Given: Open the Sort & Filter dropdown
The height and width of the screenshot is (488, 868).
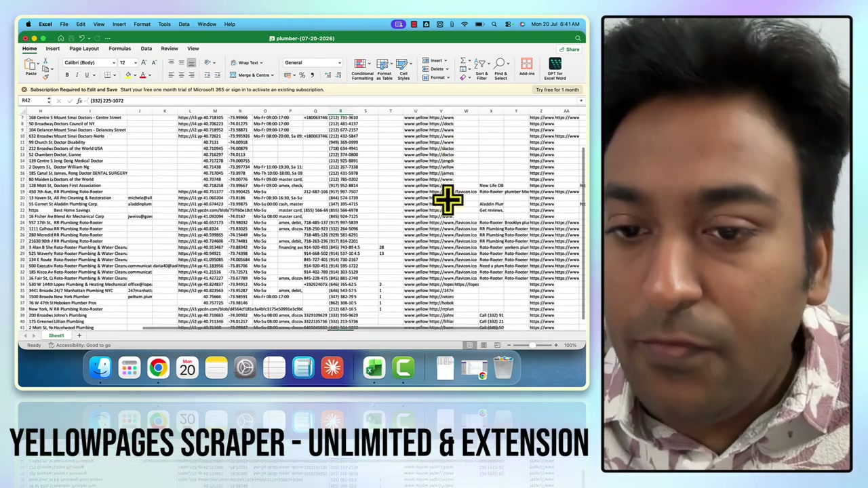Looking at the screenshot, I should [x=481, y=68].
